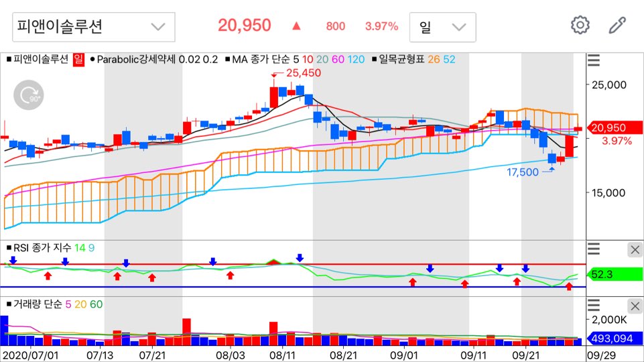Open the 피앤이솔루션 stock selector dropdown
Screen dimensions: 644x362
[x=94, y=27]
